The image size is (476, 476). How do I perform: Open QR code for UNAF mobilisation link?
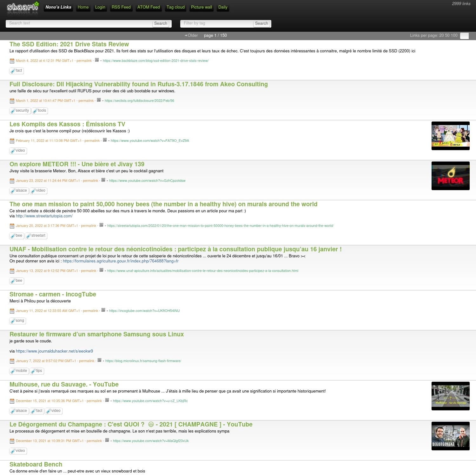[101, 270]
